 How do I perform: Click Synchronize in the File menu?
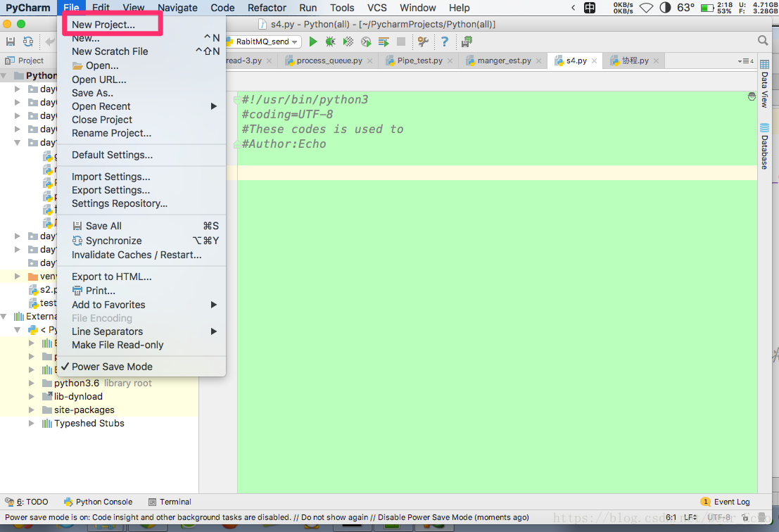click(x=141, y=241)
